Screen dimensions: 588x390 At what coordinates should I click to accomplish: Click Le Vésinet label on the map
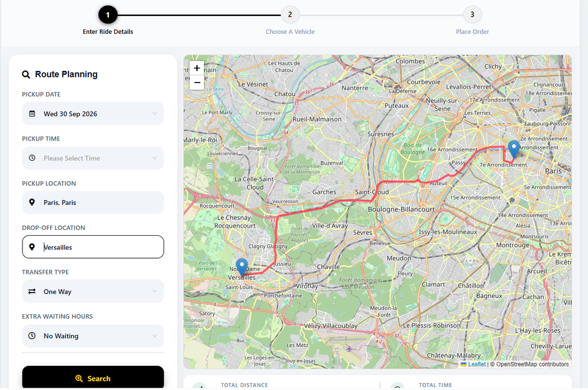click(253, 85)
